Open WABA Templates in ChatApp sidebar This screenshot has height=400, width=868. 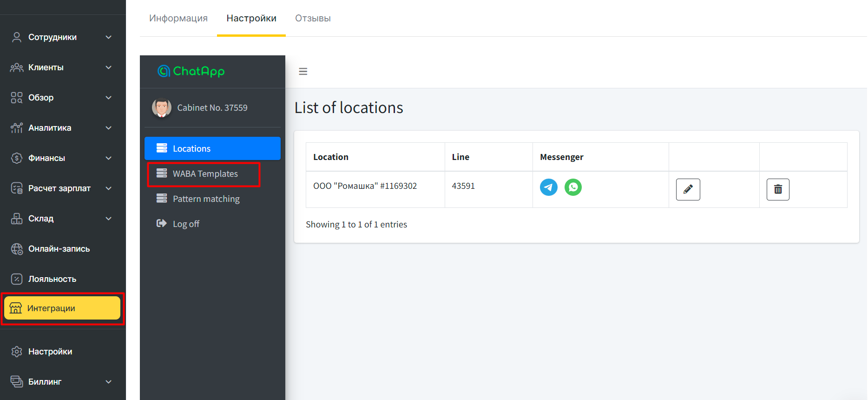point(205,174)
